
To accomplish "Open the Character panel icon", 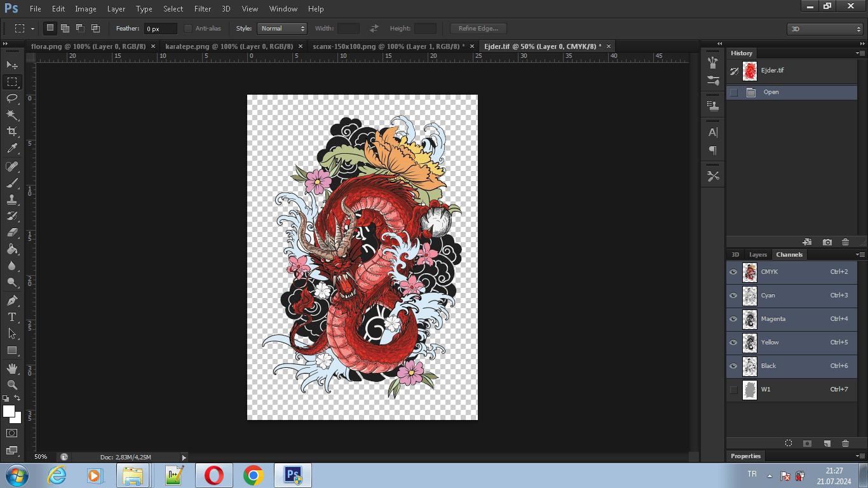I will click(713, 132).
